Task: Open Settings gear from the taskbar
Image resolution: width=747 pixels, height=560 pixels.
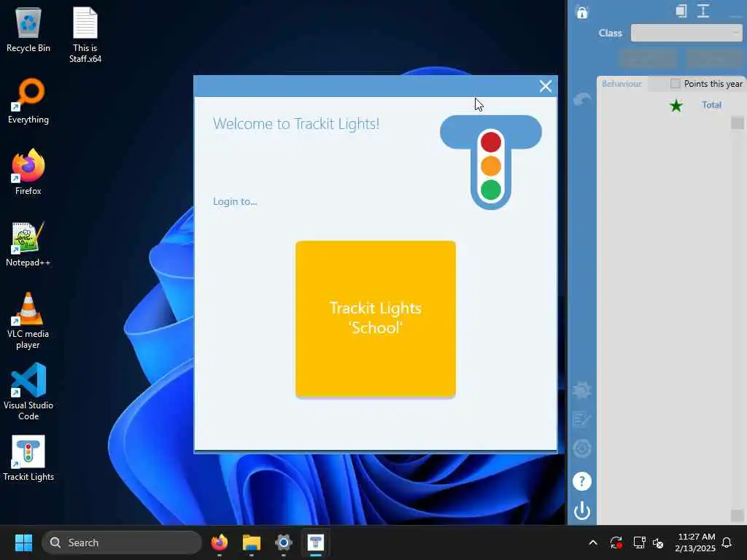Action: click(x=284, y=542)
